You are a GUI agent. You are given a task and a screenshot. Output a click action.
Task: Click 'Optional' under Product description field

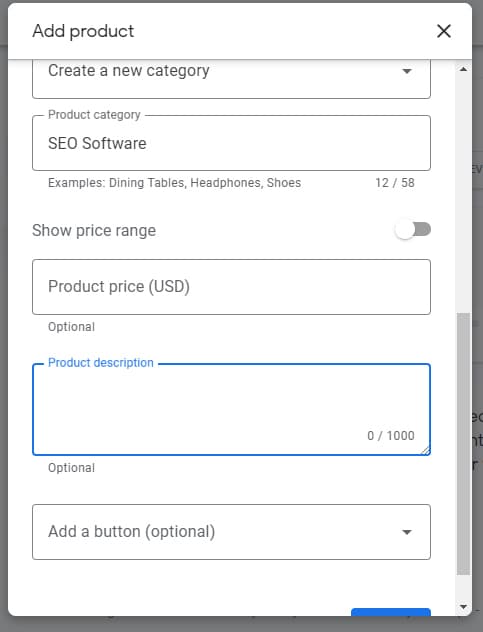click(71, 468)
